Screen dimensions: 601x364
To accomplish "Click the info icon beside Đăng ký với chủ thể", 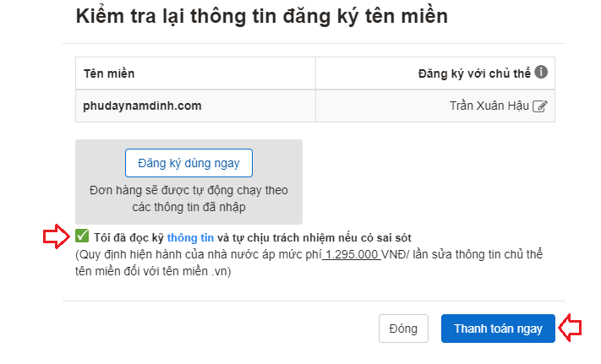I will (x=541, y=72).
